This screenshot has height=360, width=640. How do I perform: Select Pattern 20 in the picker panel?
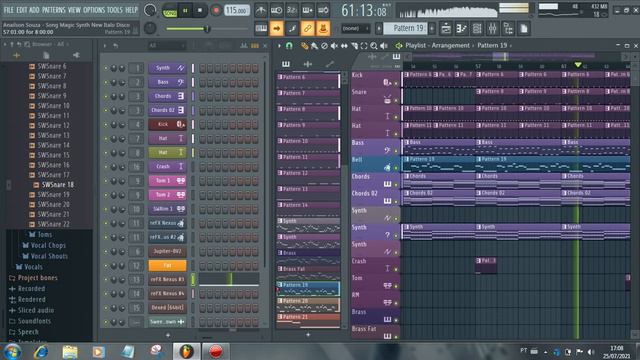308,304
